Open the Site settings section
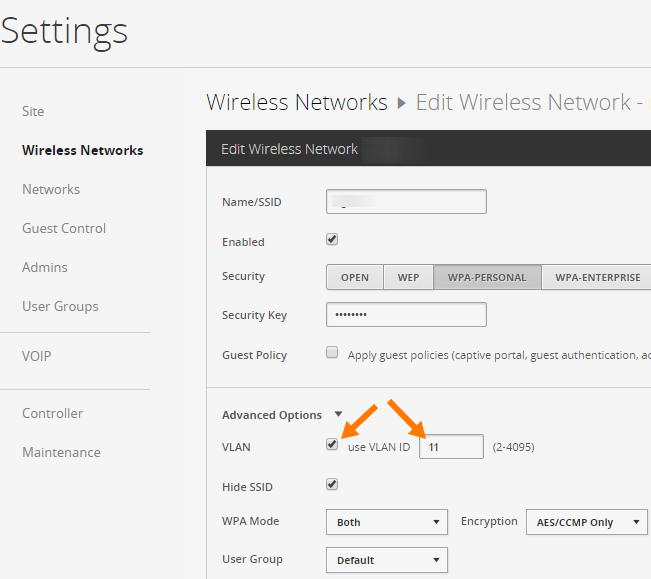 pos(33,111)
